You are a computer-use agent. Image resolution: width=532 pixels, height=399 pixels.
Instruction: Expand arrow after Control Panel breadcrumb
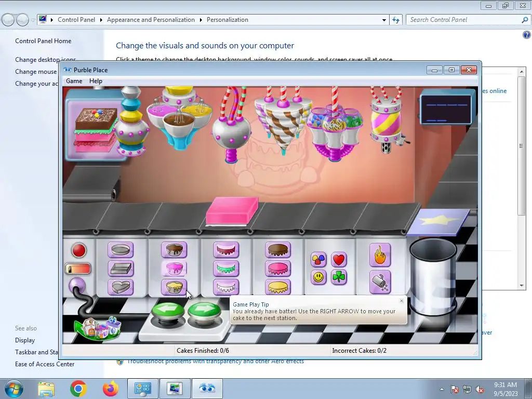point(101,20)
